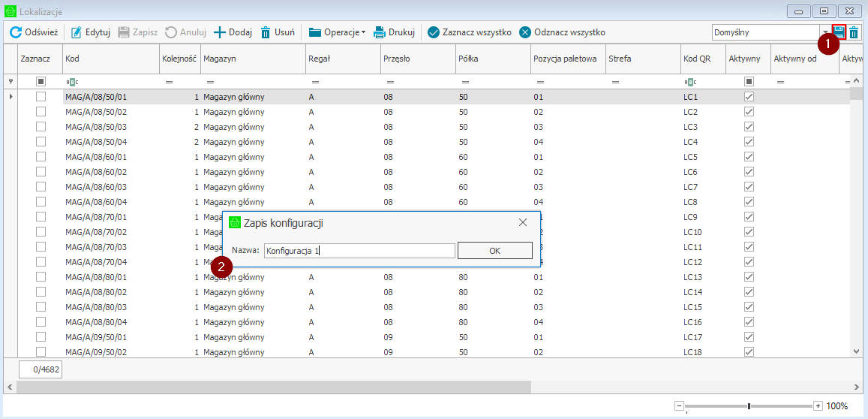Click the Drukuj printer icon
The image size is (868, 419).
pyautogui.click(x=380, y=32)
